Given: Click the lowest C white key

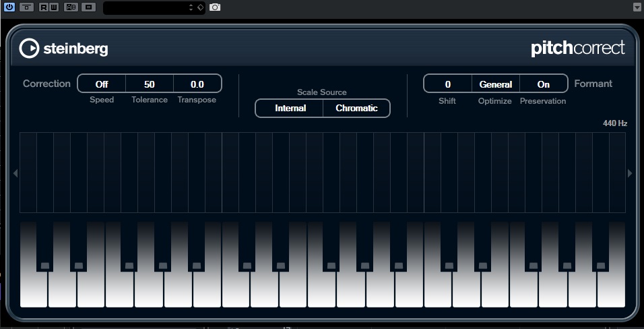Looking at the screenshot, I should coord(34,288).
